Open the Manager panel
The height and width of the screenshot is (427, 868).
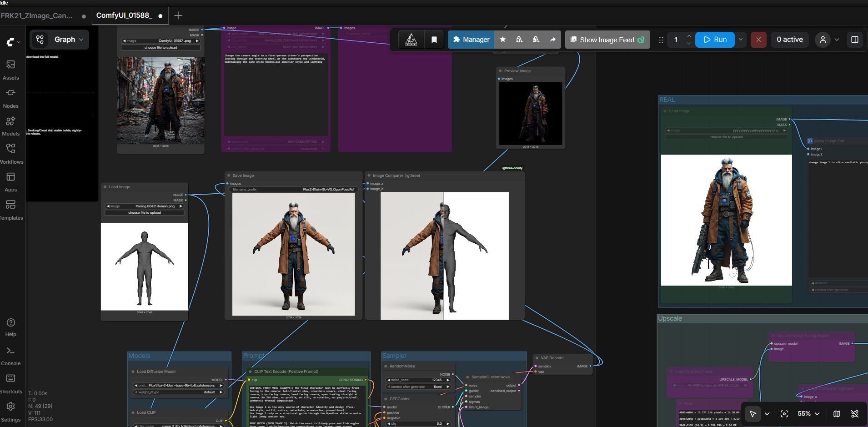point(471,40)
